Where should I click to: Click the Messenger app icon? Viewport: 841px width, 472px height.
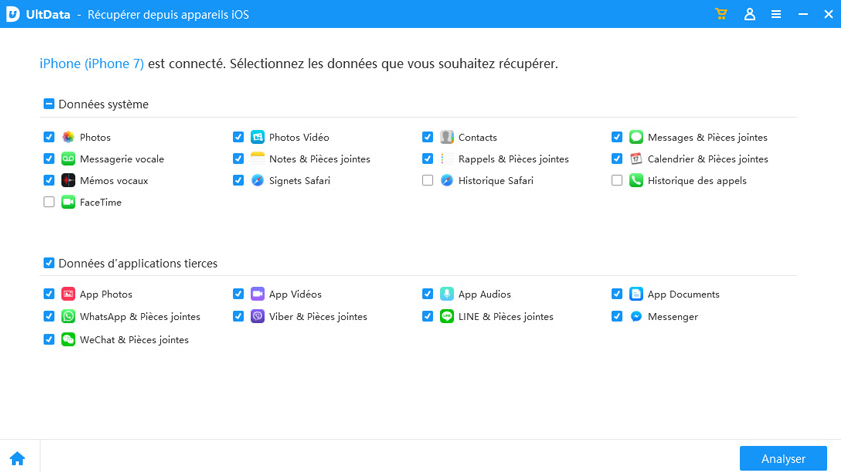pos(636,316)
